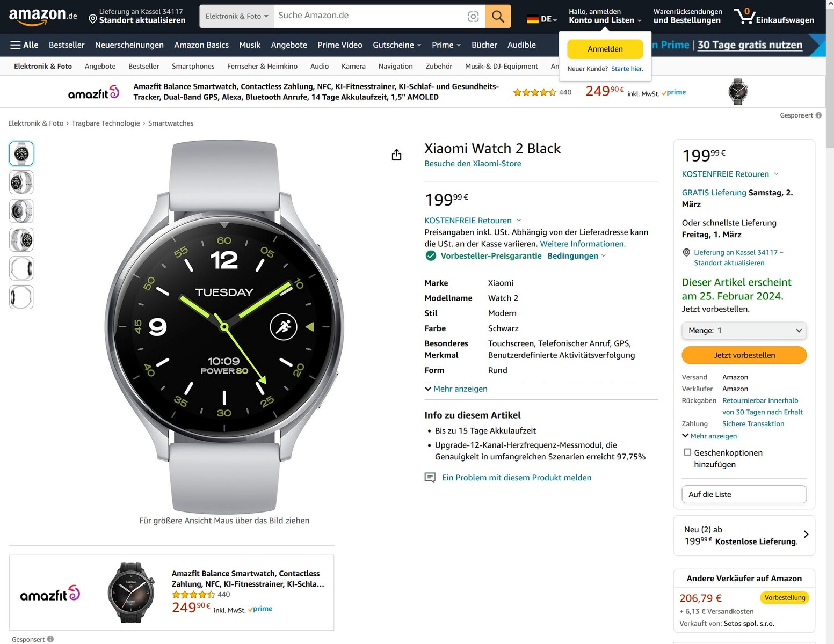Visit the Xiaomi-Store link
834x644 pixels.
(473, 164)
